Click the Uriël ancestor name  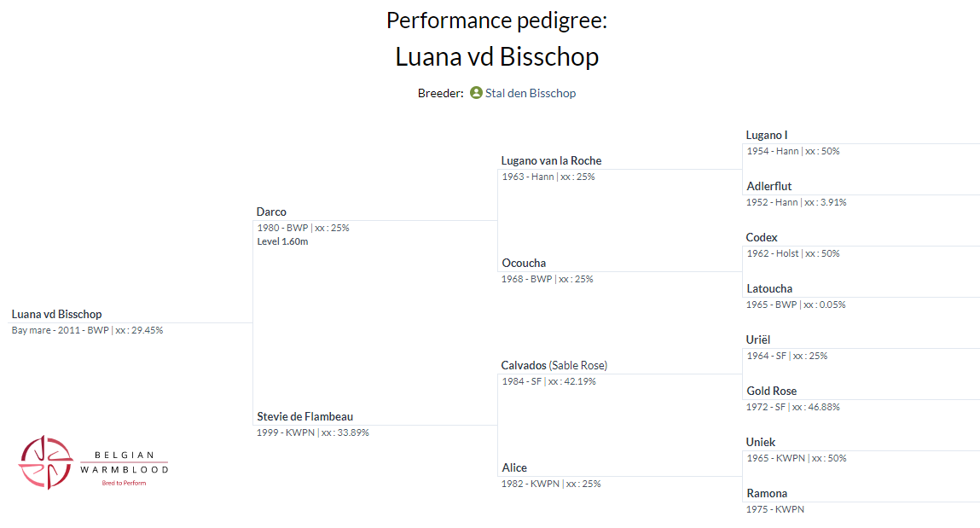tap(758, 339)
